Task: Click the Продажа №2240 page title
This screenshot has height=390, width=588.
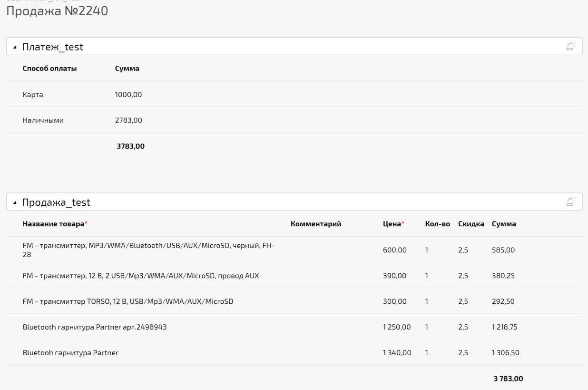Action: pos(57,11)
